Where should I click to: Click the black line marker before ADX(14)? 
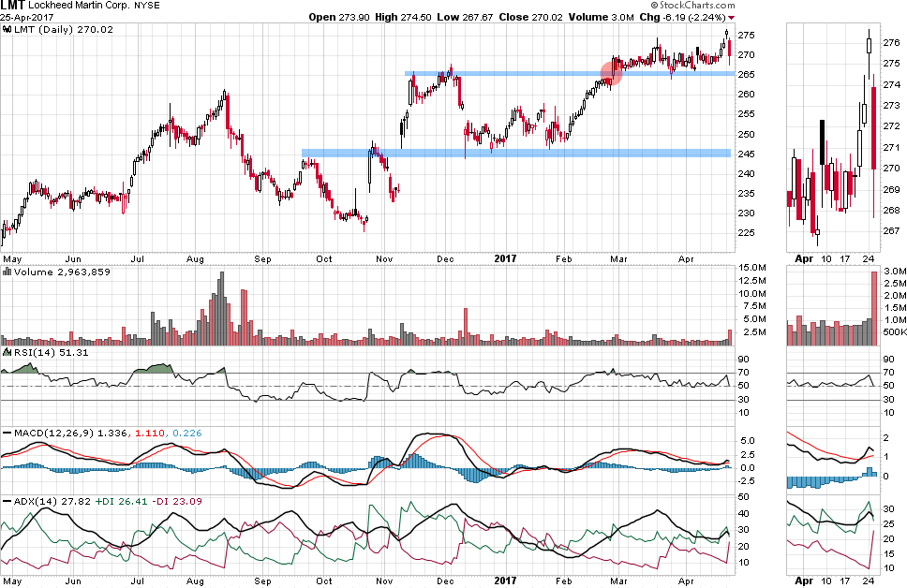tap(7, 501)
